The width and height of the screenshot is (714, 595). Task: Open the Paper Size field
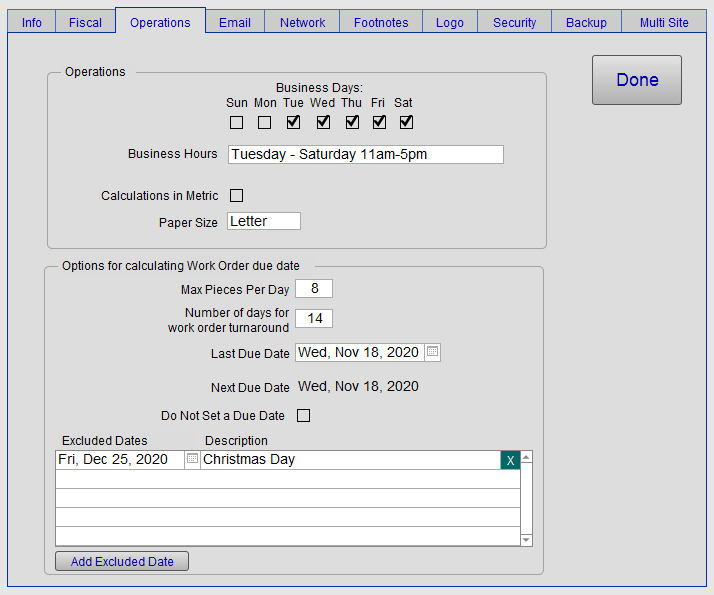(264, 222)
